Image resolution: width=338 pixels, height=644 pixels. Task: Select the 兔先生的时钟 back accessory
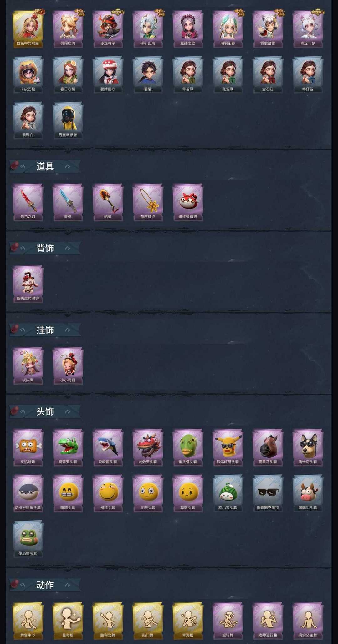(28, 284)
